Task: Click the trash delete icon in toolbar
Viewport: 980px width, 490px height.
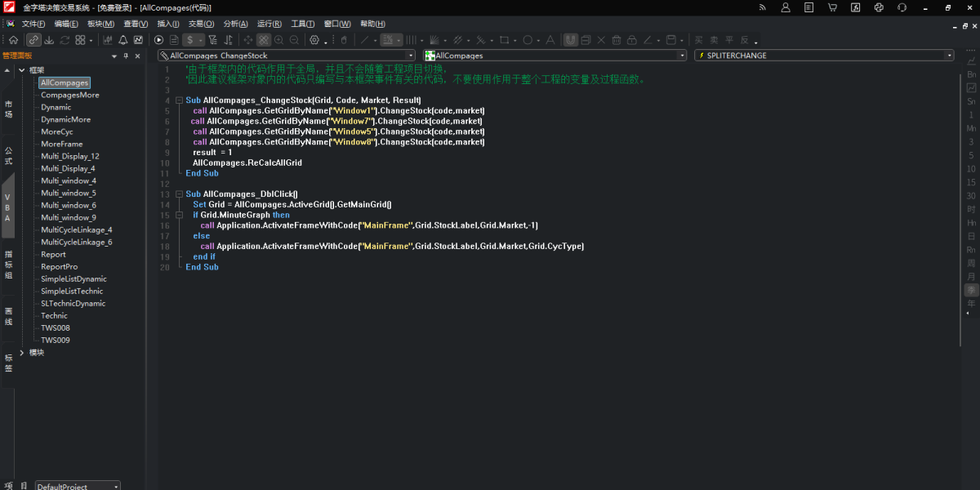Action: [x=617, y=40]
